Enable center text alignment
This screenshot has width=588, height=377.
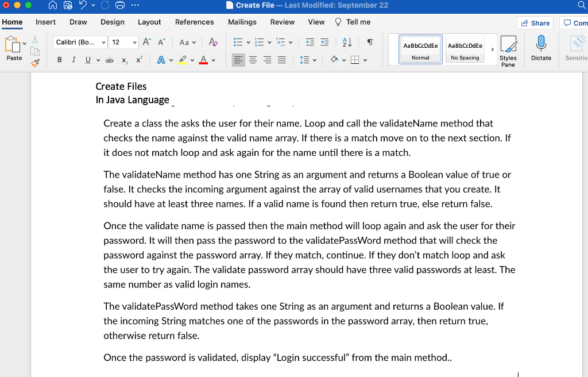[253, 60]
